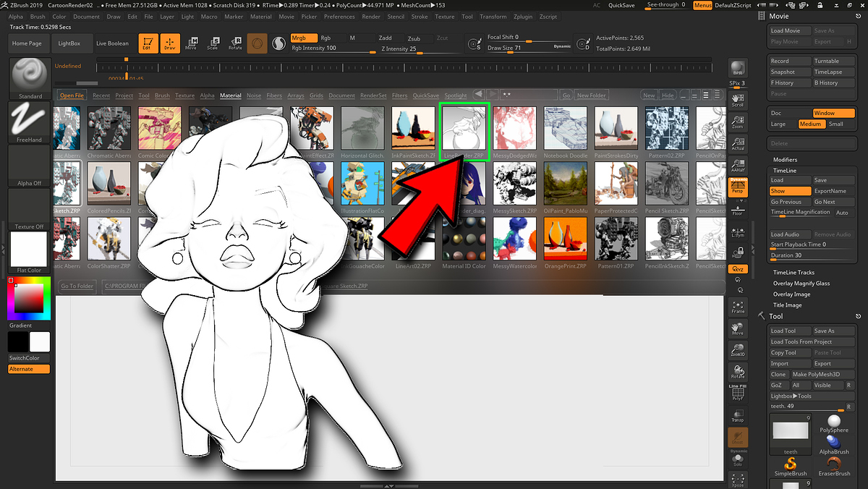Collapse the Modifiers section

coord(785,160)
